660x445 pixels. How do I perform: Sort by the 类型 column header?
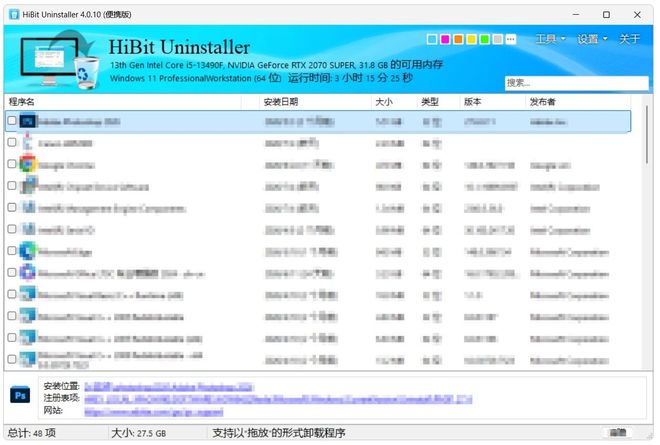coord(439,101)
